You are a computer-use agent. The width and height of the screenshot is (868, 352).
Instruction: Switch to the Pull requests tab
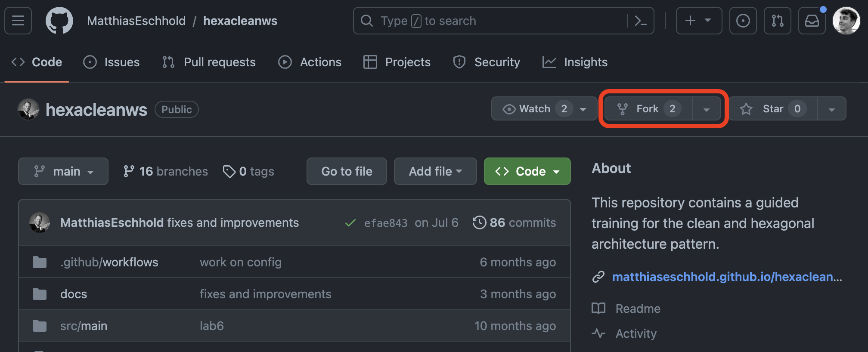(209, 62)
